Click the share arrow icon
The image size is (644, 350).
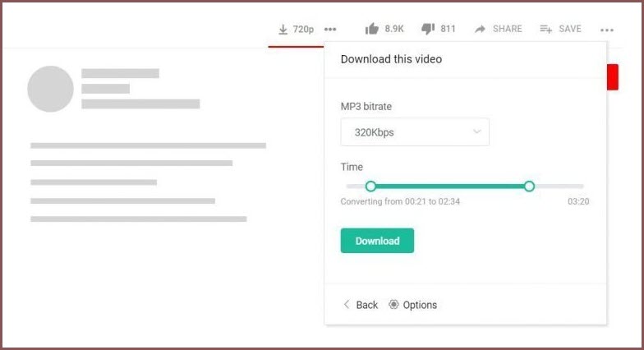480,29
